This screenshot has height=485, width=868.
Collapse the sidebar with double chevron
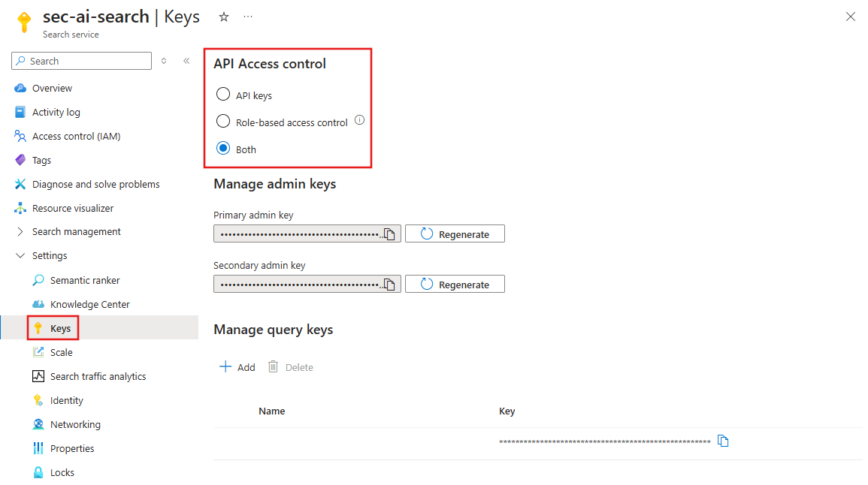[x=186, y=61]
